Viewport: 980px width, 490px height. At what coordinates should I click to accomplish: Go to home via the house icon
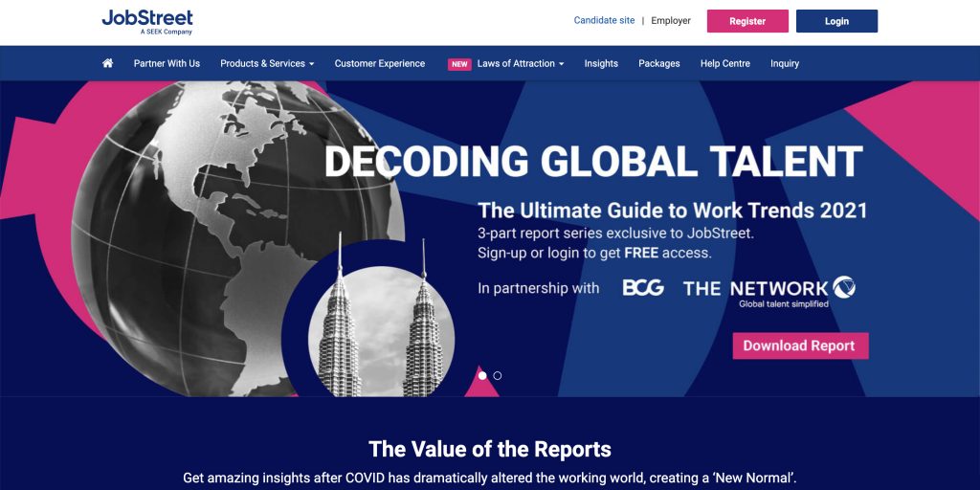click(107, 63)
